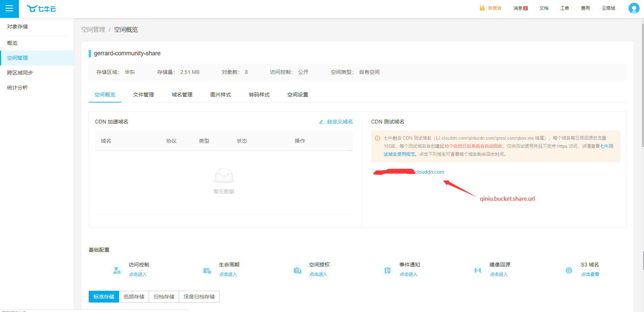Click the 事件通知 icon
This screenshot has height=312, width=644.
[388, 270]
